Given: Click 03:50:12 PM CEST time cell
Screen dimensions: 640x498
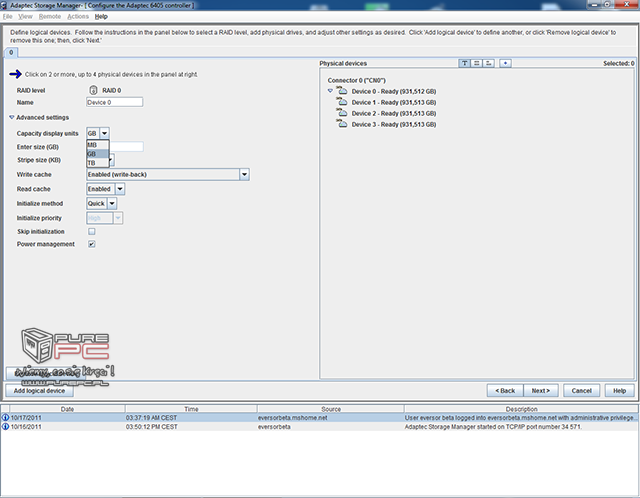Looking at the screenshot, I should pyautogui.click(x=151, y=427).
